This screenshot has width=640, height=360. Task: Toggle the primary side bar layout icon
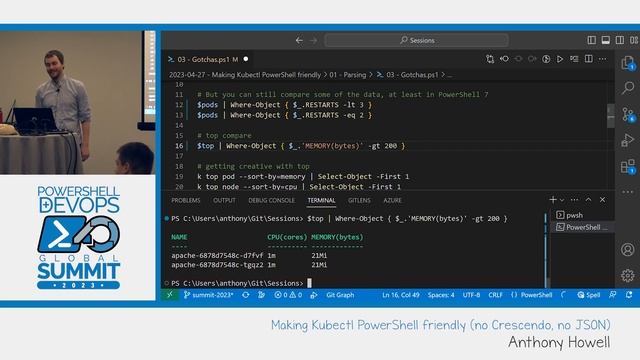tap(591, 40)
